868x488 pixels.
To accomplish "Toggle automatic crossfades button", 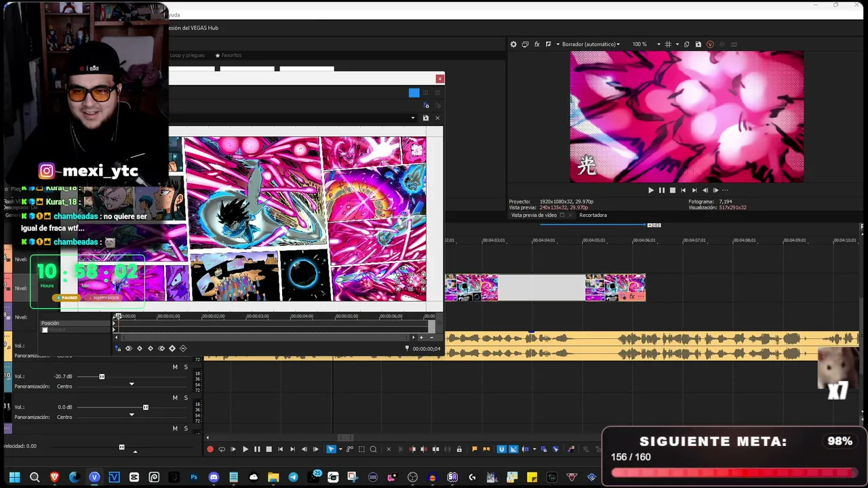I will (513, 449).
